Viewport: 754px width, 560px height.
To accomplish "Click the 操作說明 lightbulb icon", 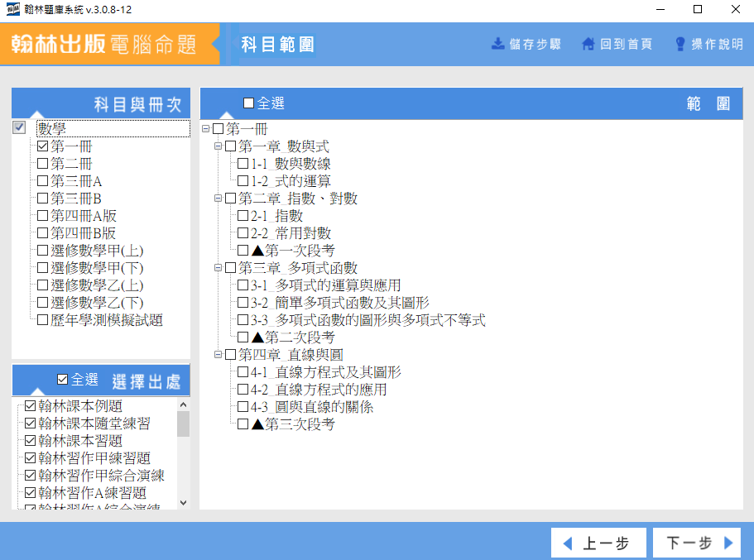I will (680, 44).
